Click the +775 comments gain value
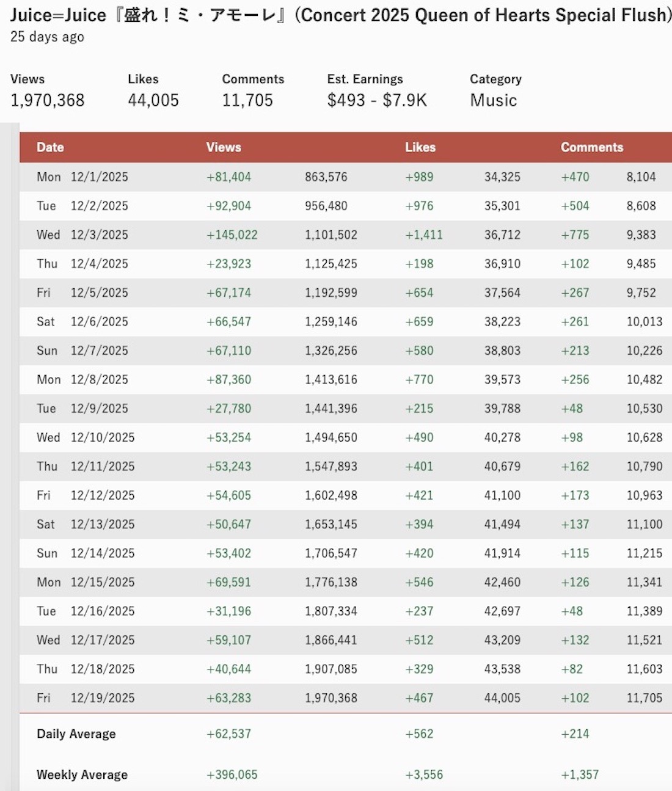The height and width of the screenshot is (791, 672). pyautogui.click(x=575, y=235)
